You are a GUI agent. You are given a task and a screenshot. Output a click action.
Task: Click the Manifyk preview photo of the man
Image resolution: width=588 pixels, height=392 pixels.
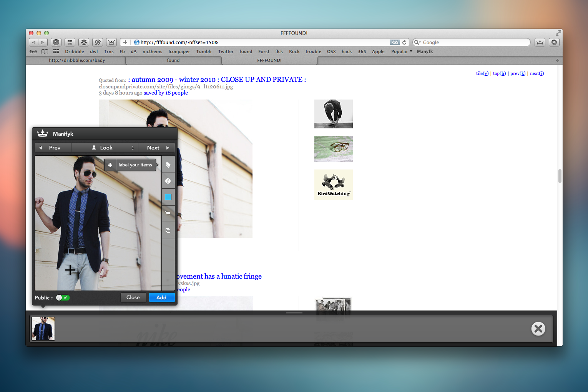click(98, 223)
